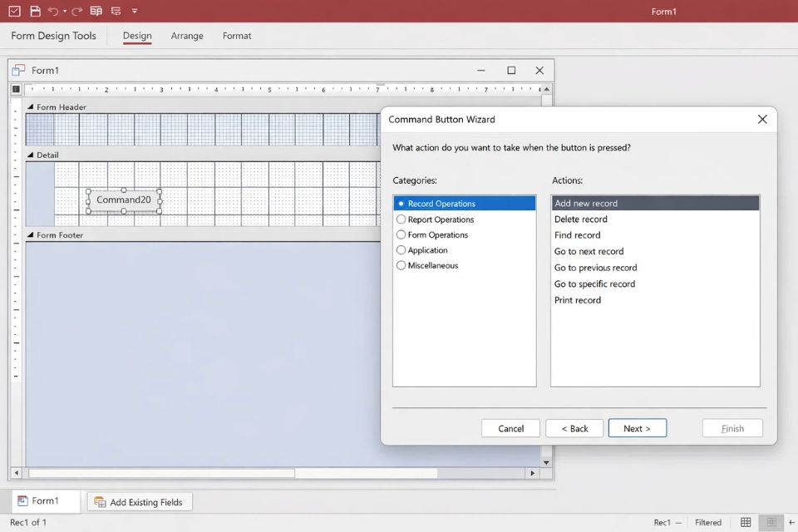Click the Redo arrow icon
This screenshot has width=798, height=532.
pos(76,12)
